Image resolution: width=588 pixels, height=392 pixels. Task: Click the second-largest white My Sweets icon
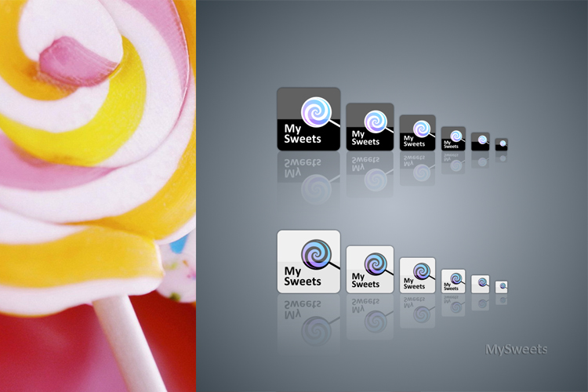click(370, 270)
